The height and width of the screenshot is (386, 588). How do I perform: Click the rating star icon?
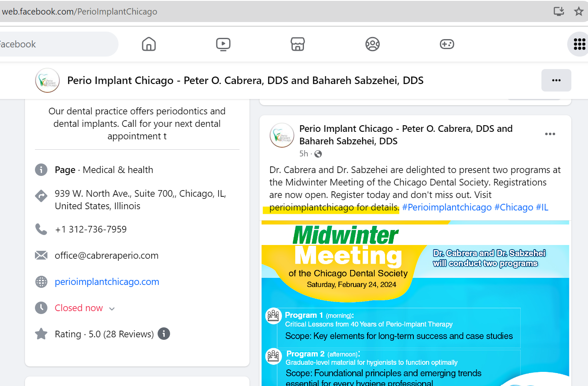41,334
